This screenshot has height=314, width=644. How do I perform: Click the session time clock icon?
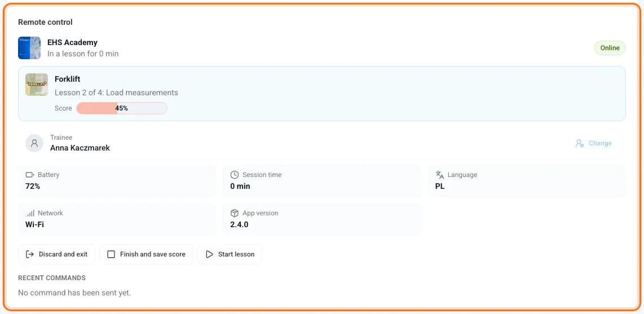[x=235, y=175]
